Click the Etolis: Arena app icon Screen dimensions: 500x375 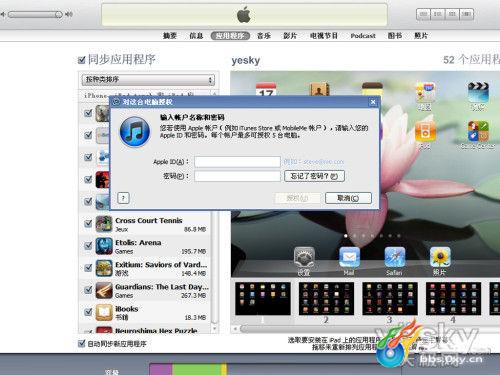tap(104, 246)
